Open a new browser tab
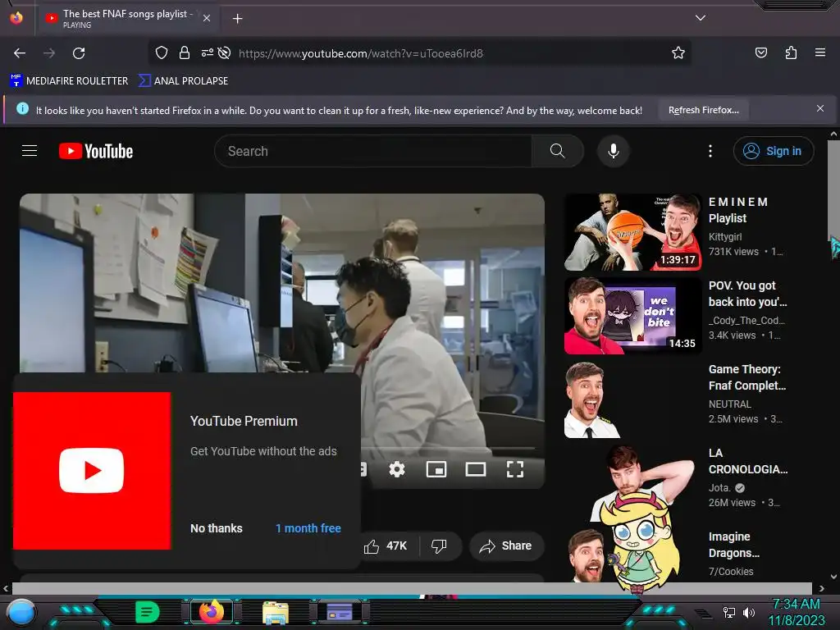The height and width of the screenshot is (630, 840). tap(237, 19)
